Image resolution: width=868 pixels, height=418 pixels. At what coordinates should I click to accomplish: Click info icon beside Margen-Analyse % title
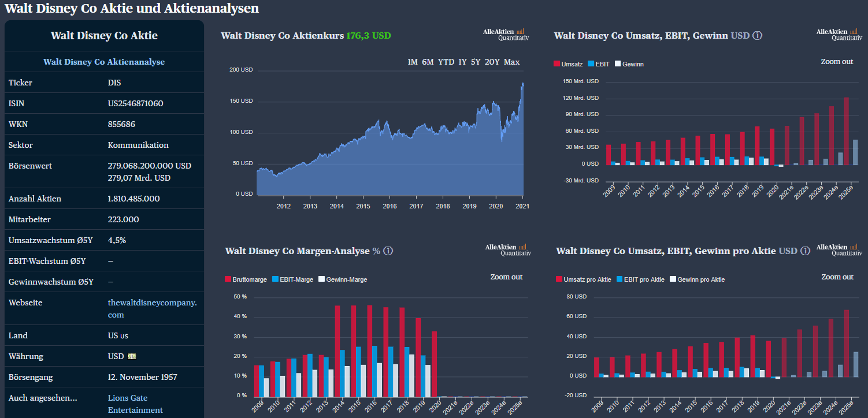(388, 251)
